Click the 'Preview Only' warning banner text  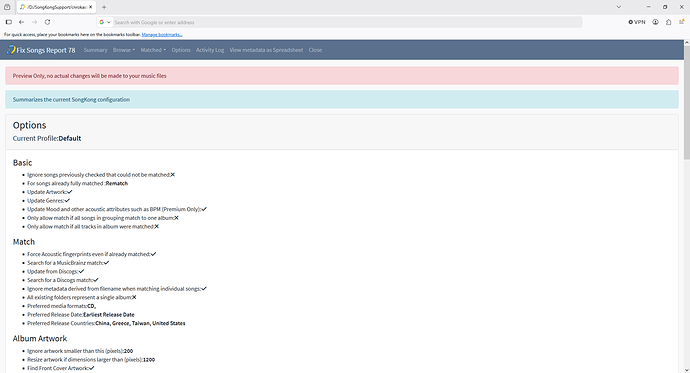89,76
